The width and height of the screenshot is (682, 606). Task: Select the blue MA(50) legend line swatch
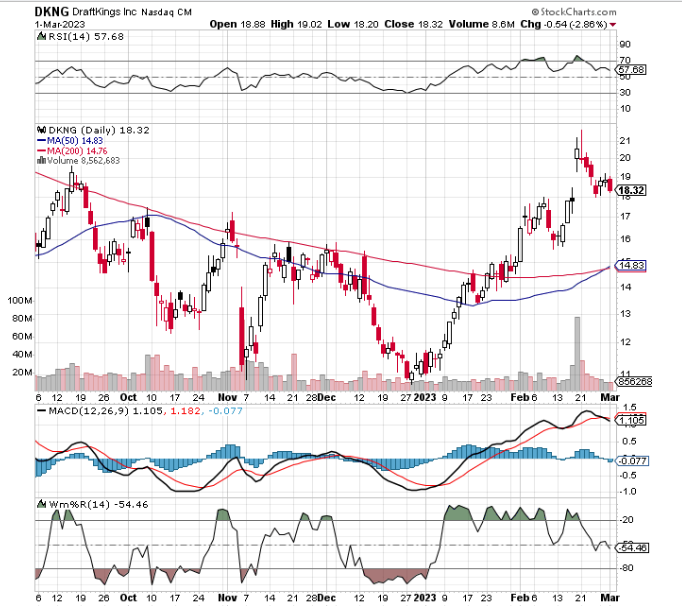[x=42, y=141]
